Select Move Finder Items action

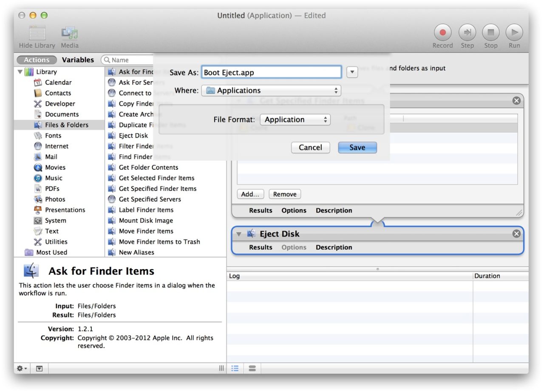[146, 231]
